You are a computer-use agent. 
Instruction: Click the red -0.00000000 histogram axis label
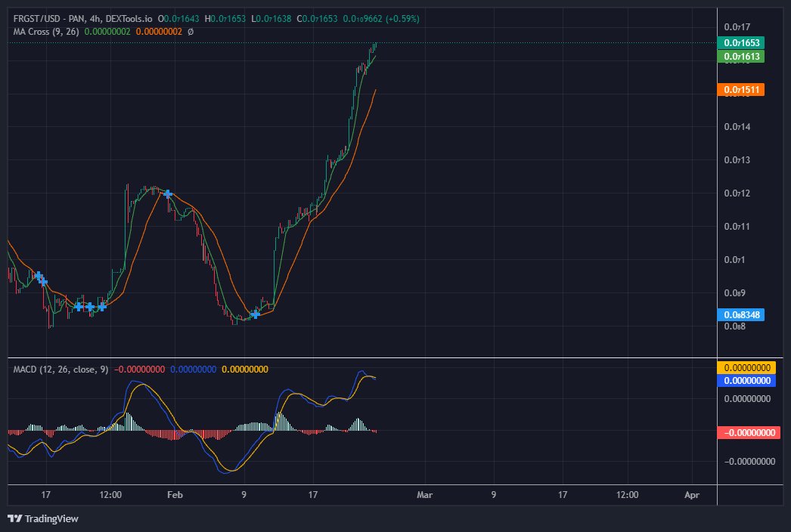[x=749, y=433]
